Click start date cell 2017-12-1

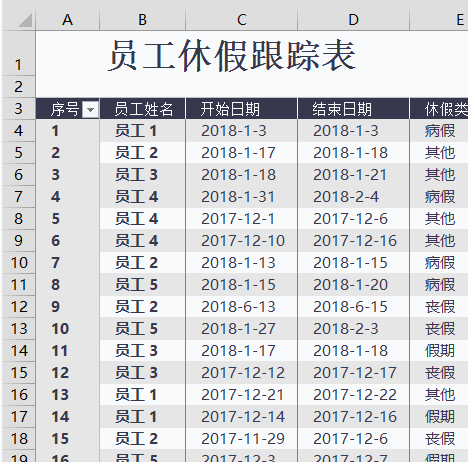242,219
